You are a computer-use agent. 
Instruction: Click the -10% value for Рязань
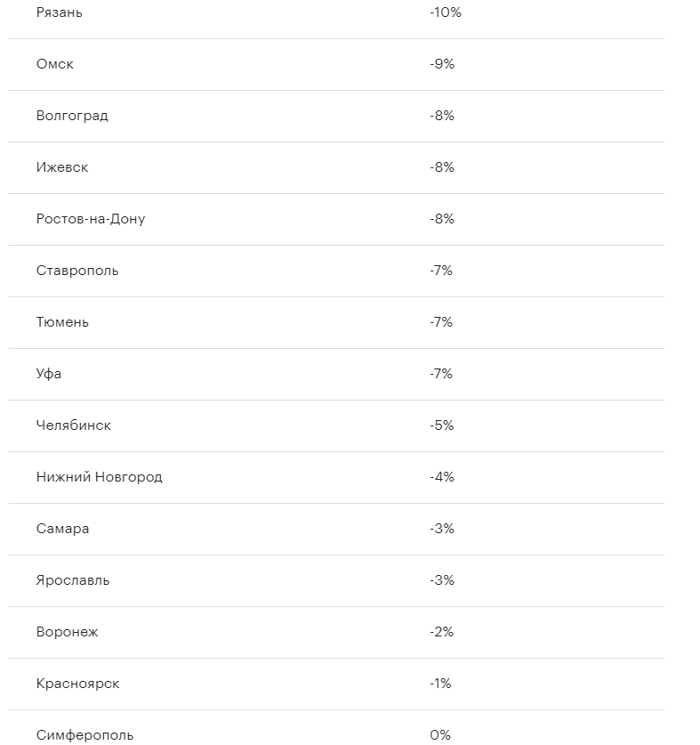click(446, 12)
